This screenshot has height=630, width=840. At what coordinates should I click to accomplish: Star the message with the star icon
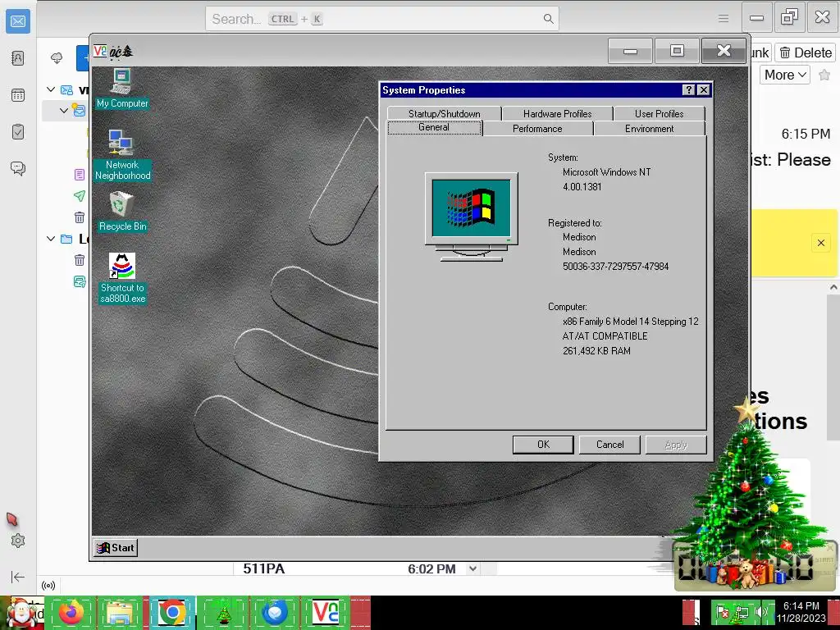tap(824, 75)
